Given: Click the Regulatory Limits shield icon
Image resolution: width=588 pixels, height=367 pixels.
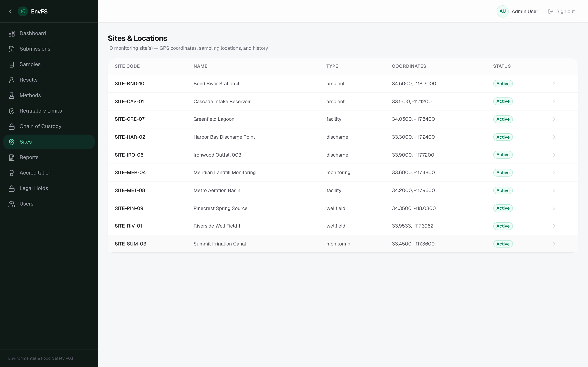Looking at the screenshot, I should coord(11,111).
